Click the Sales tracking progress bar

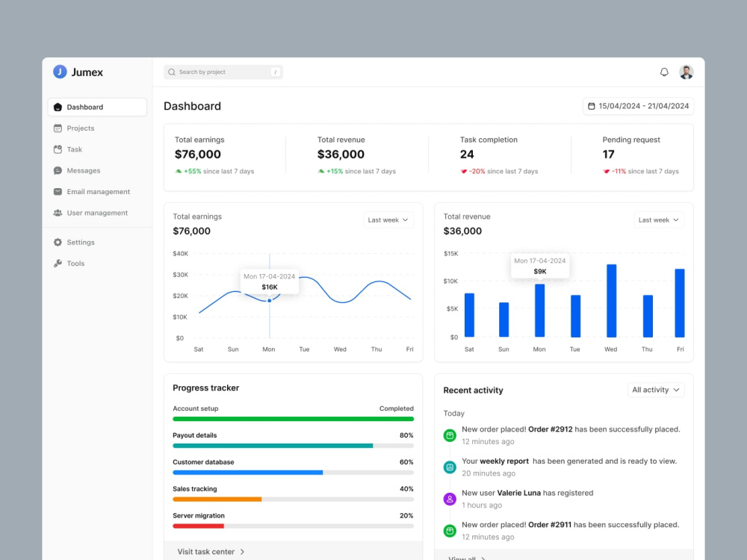(x=293, y=500)
